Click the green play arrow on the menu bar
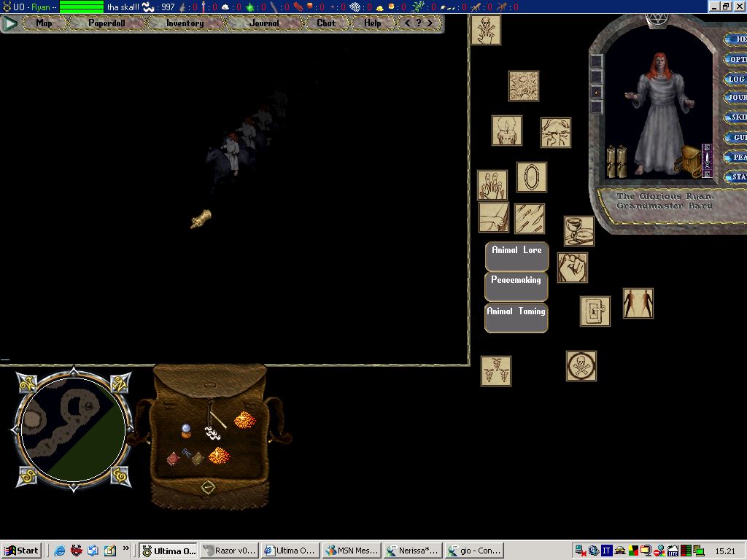Screen dimensions: 747x560 click(10, 23)
